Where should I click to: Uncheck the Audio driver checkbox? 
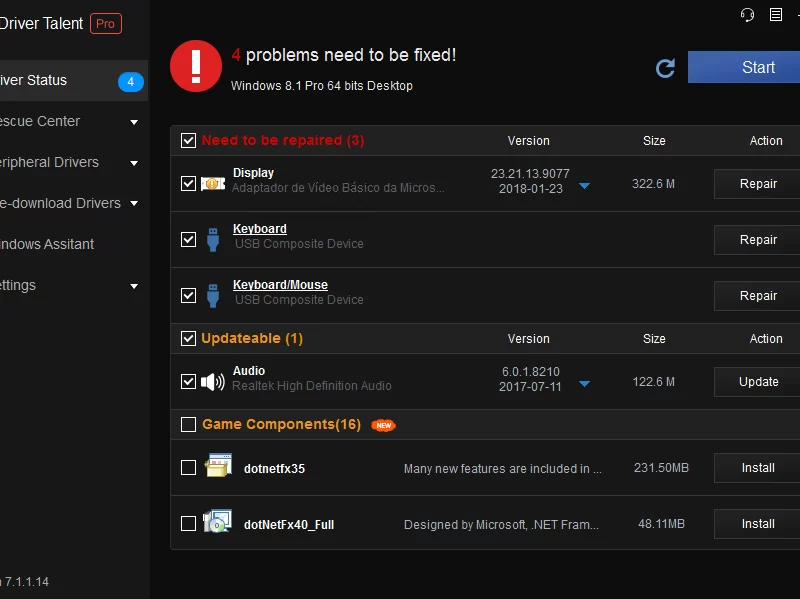pos(188,382)
